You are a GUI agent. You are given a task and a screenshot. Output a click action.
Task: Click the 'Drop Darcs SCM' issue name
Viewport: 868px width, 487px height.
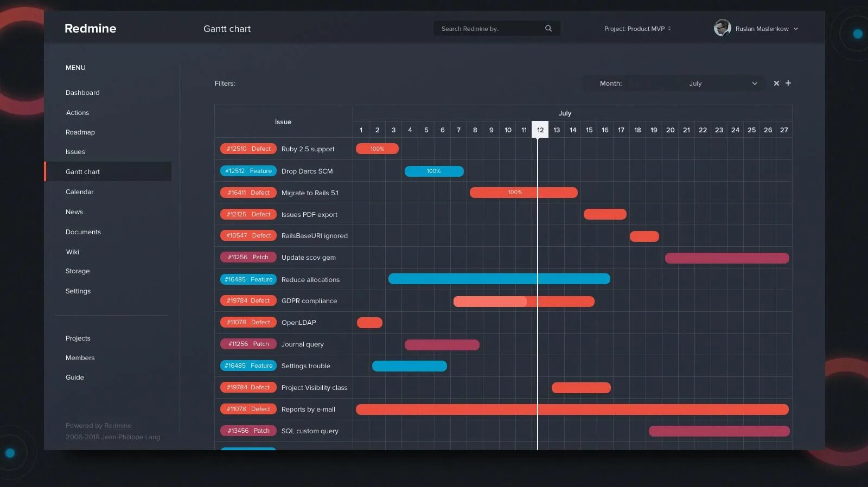coord(307,171)
